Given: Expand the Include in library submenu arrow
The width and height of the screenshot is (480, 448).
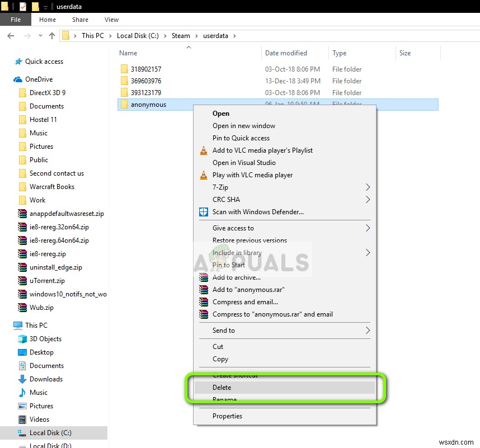Looking at the screenshot, I should (368, 253).
